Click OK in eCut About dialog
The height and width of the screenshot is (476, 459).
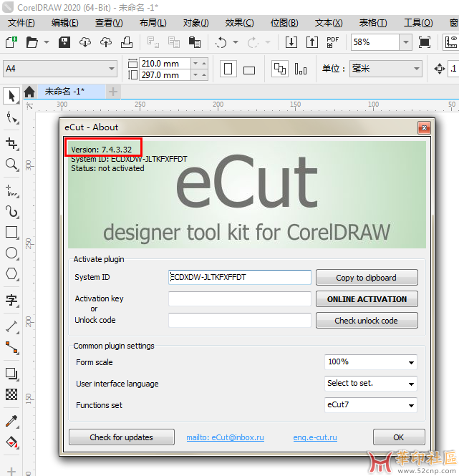click(399, 437)
